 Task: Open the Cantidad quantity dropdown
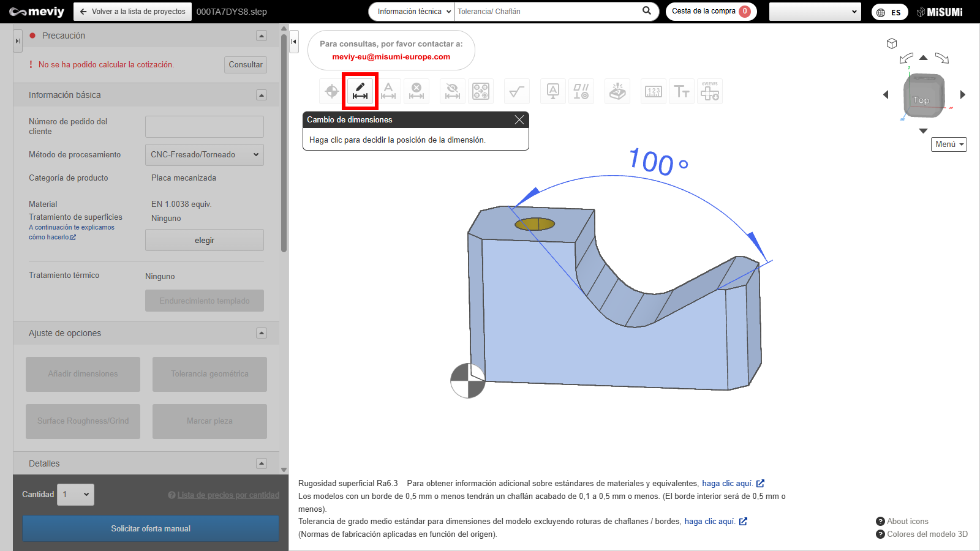[77, 495]
